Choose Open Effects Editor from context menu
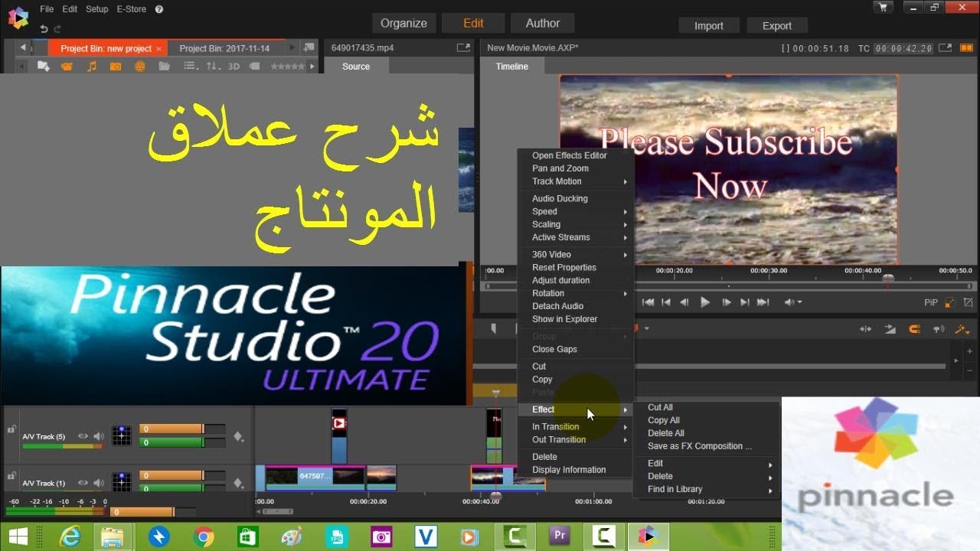 coord(569,155)
